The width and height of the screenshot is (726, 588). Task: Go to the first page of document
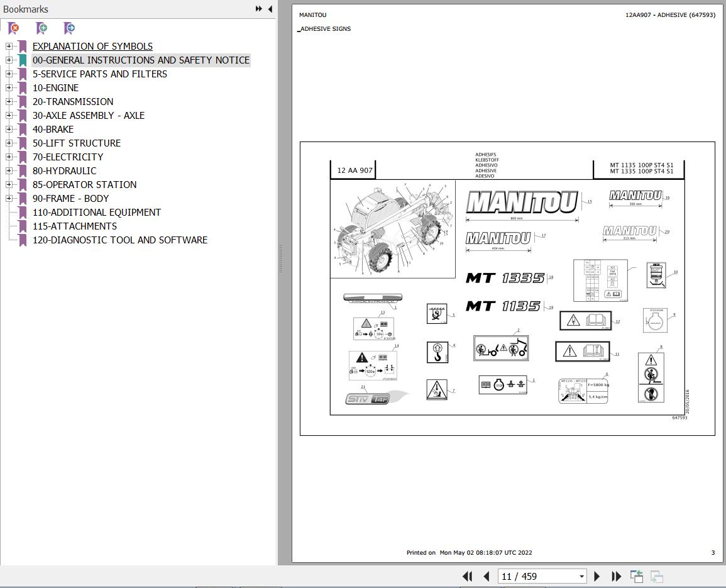click(x=468, y=577)
